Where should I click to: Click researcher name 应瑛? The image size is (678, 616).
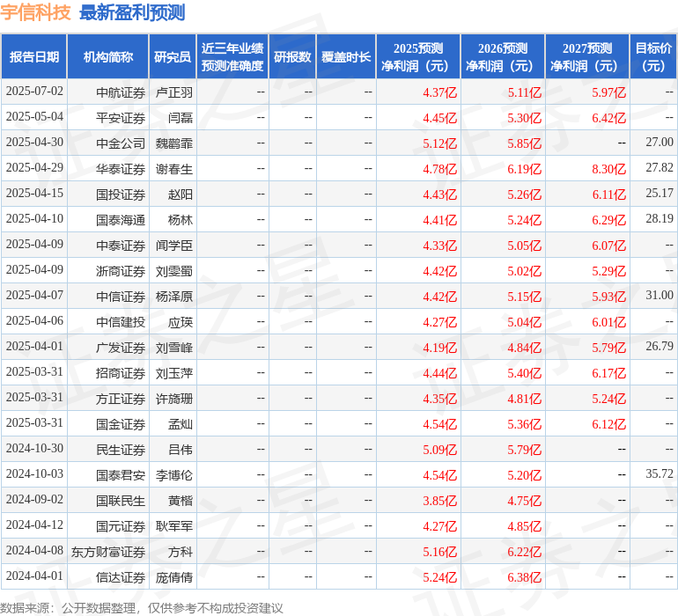(181, 322)
